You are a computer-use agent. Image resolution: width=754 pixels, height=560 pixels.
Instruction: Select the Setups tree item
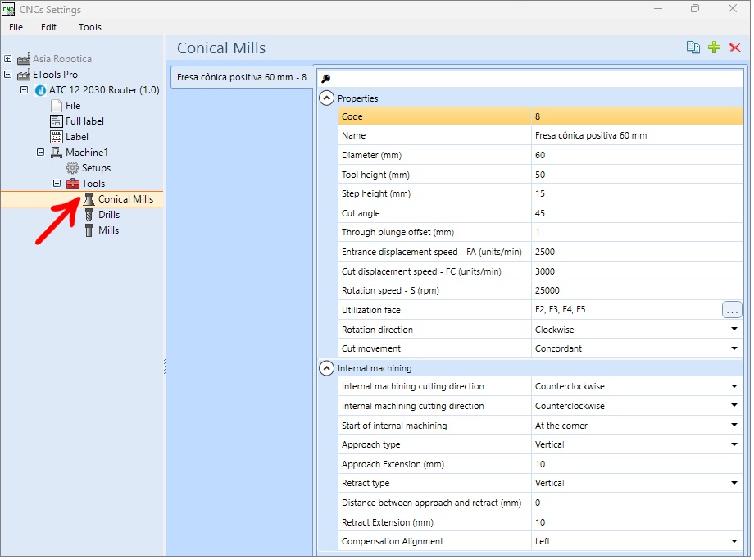click(97, 168)
